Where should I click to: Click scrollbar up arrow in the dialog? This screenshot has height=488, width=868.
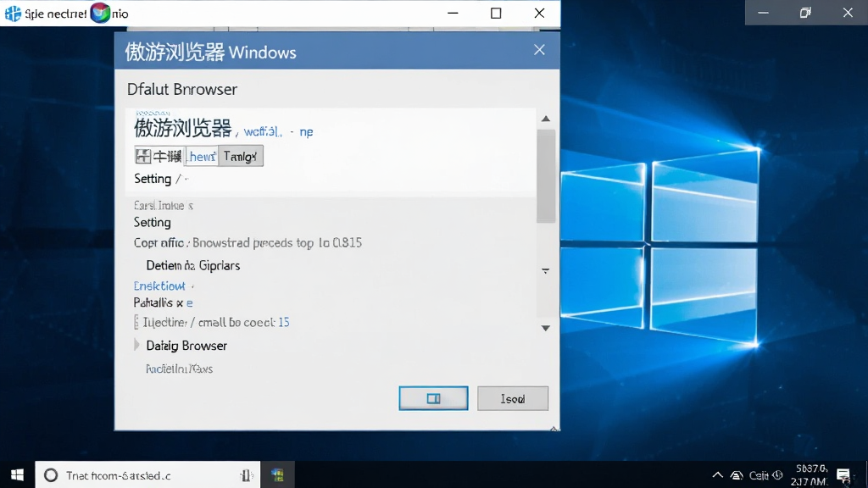click(546, 119)
